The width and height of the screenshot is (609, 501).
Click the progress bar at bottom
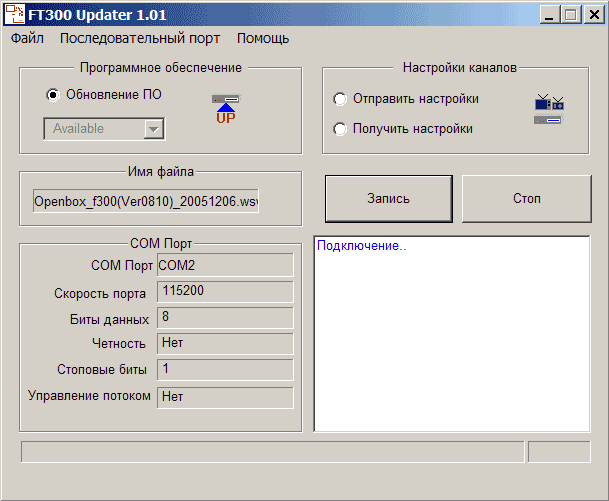(x=273, y=452)
